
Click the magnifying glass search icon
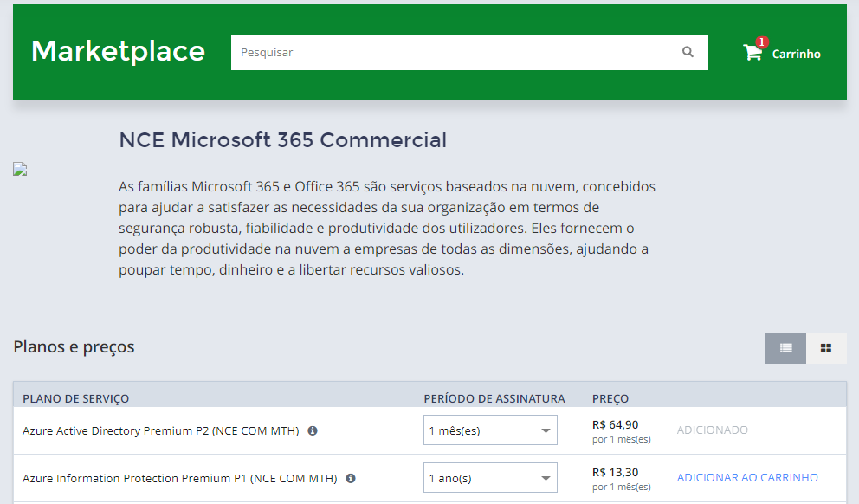tap(688, 52)
